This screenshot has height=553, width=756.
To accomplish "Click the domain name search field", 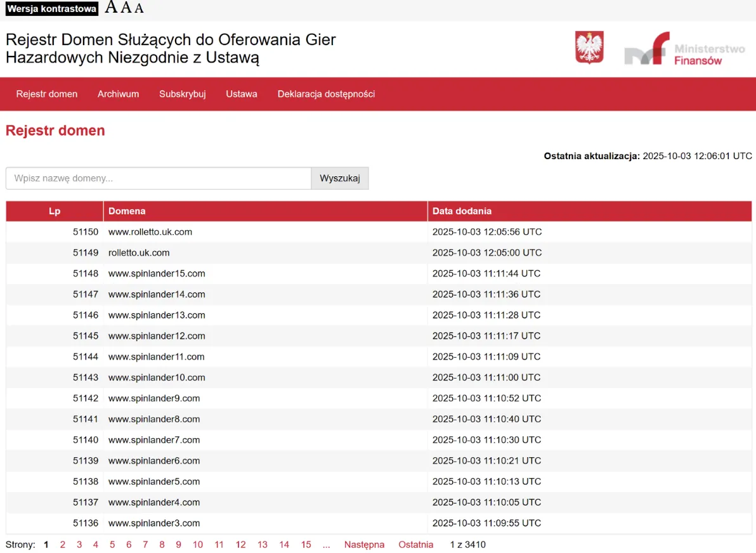I will (159, 178).
